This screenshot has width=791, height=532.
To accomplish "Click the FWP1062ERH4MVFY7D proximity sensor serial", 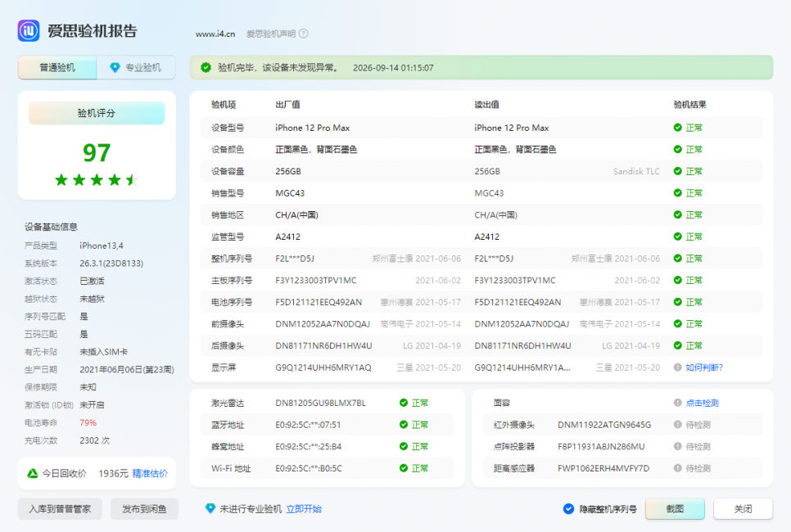I will pos(603,468).
